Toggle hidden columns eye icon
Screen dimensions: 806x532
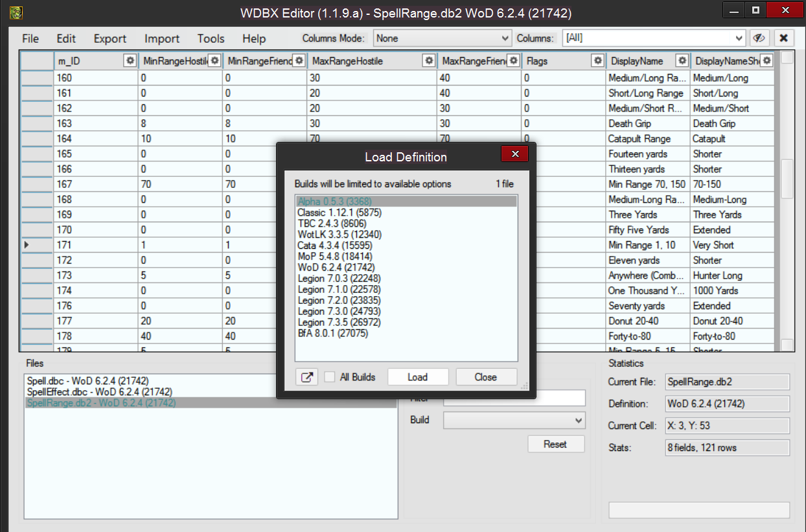click(759, 38)
